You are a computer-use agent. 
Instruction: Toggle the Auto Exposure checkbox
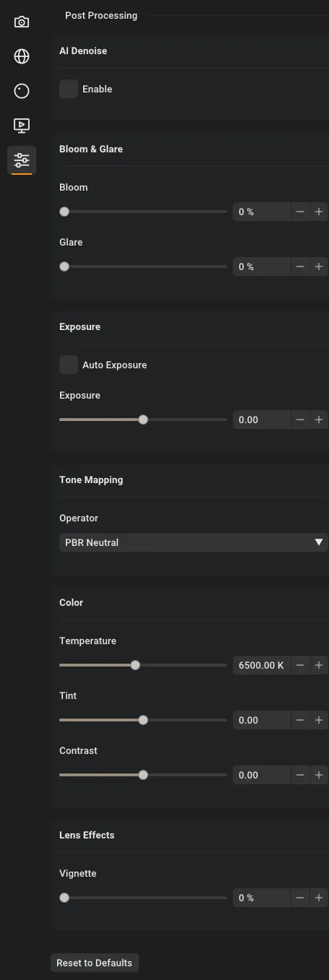pyautogui.click(x=69, y=365)
